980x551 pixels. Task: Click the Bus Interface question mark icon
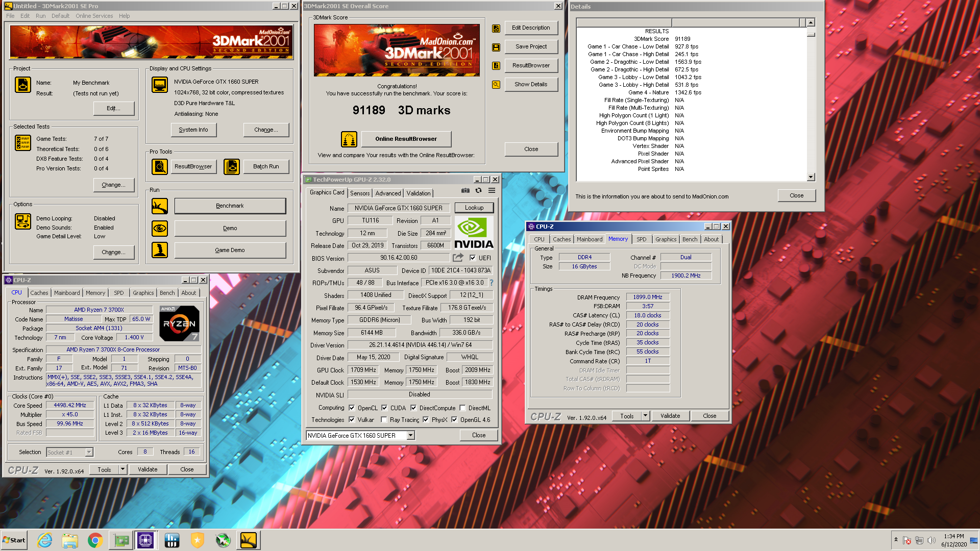coord(492,283)
